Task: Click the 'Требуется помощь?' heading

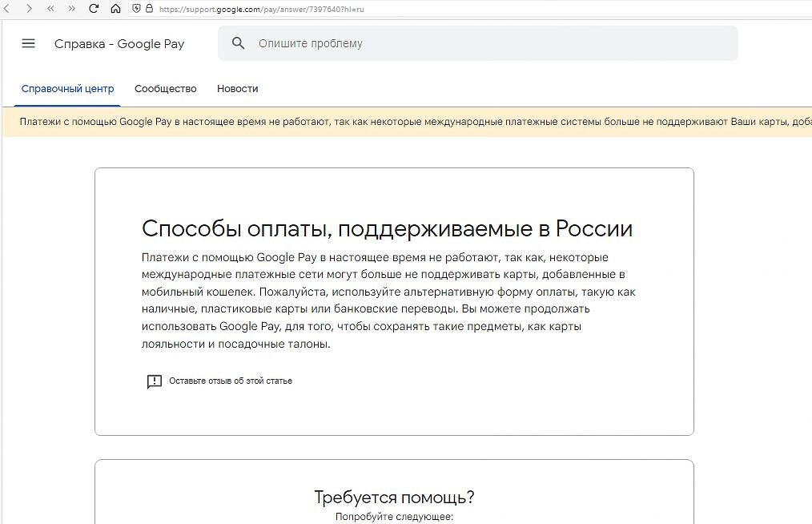Action: coord(394,497)
